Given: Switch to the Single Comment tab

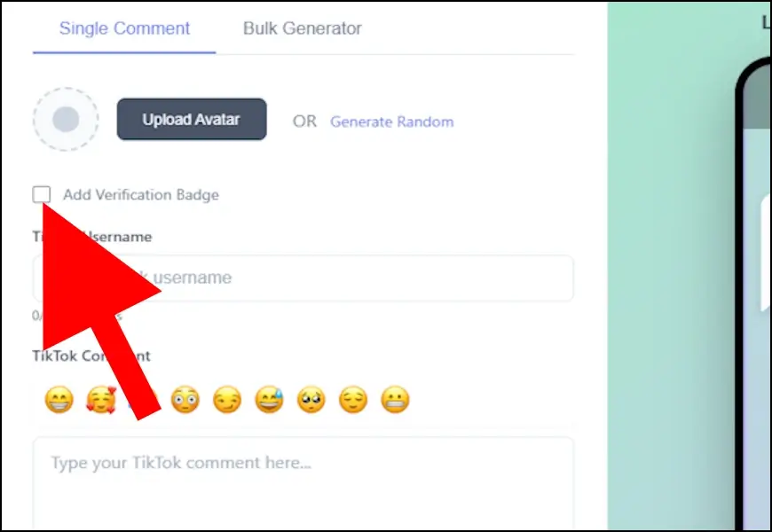Looking at the screenshot, I should tap(124, 28).
